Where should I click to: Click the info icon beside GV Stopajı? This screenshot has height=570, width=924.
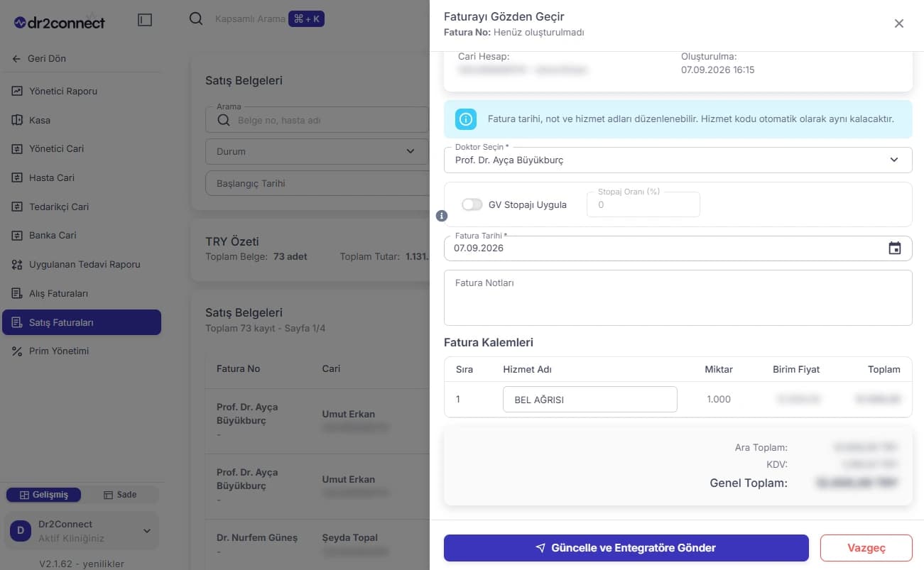coord(441,215)
